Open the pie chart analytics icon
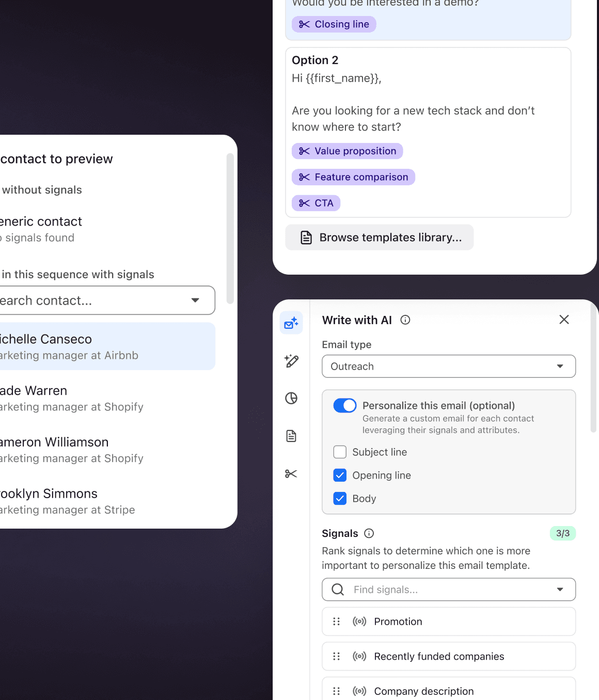Viewport: 599px width, 700px height. (291, 398)
